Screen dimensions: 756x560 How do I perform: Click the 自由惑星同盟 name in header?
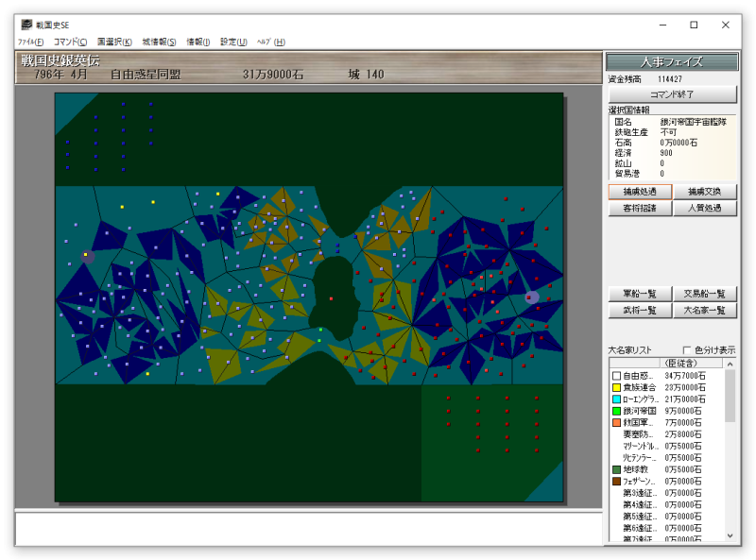(146, 75)
